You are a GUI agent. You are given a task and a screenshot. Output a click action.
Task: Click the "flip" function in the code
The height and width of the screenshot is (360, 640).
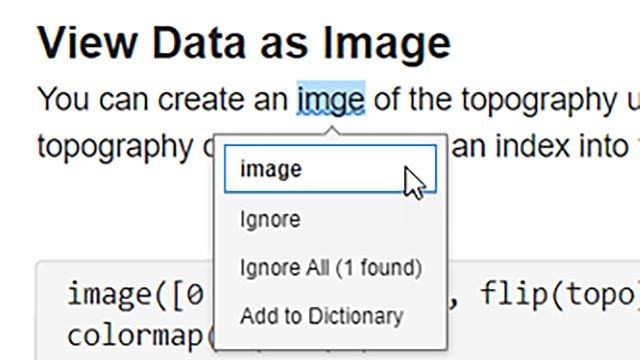[513, 294]
